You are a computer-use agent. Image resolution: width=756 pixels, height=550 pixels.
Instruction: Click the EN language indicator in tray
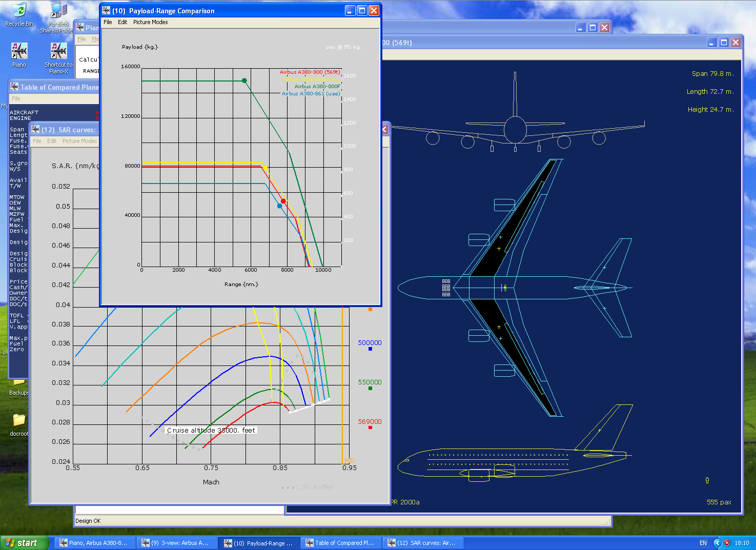pyautogui.click(x=703, y=543)
